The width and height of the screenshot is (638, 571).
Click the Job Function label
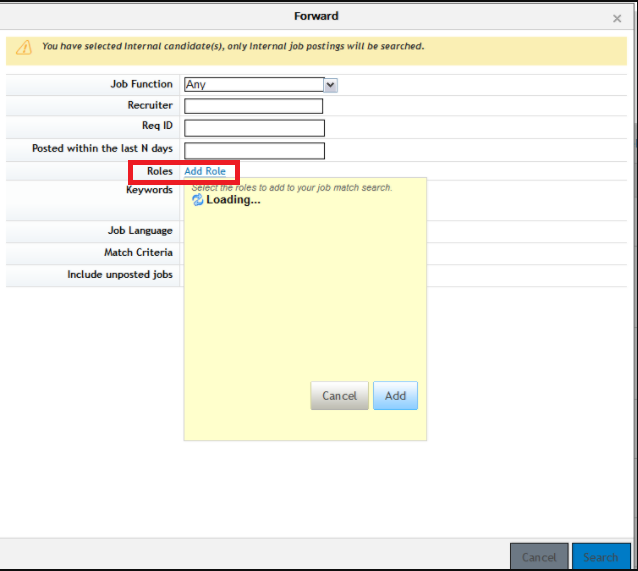tap(142, 84)
